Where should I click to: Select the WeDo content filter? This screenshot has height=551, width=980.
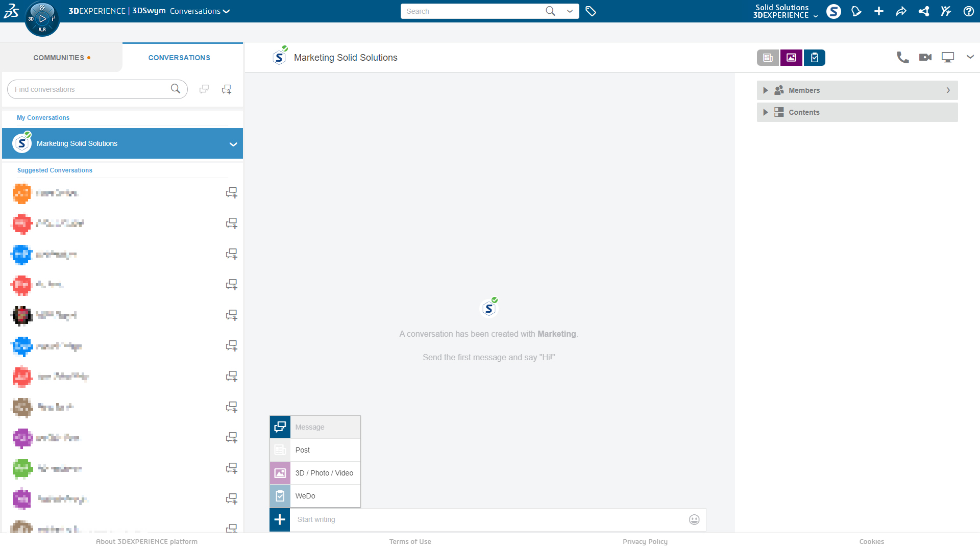[x=814, y=58]
